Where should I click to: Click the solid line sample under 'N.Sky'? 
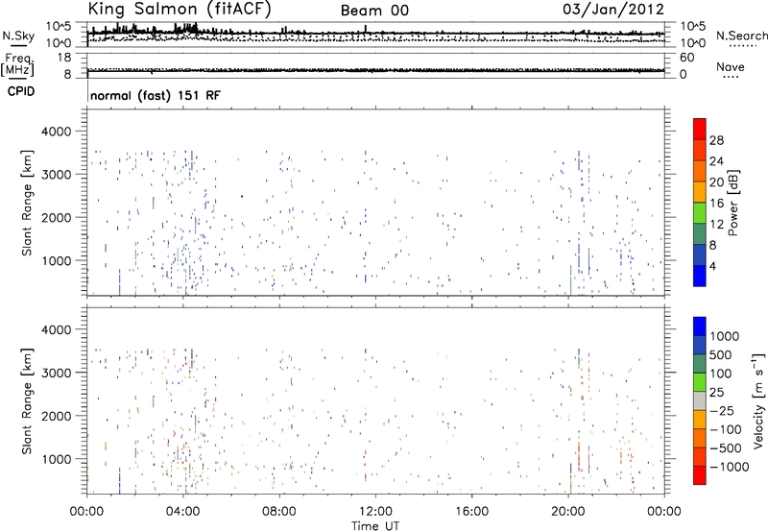[x=18, y=45]
